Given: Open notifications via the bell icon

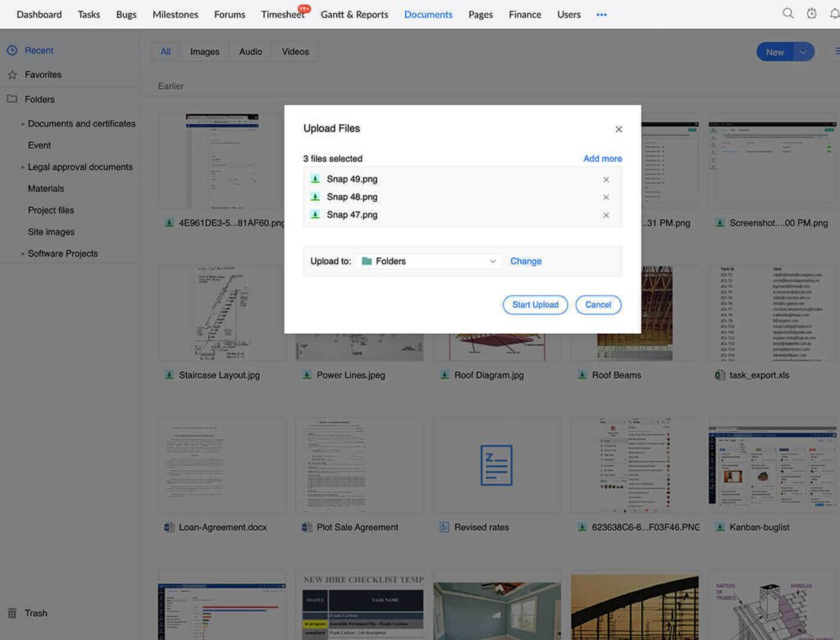Looking at the screenshot, I should click(x=835, y=13).
